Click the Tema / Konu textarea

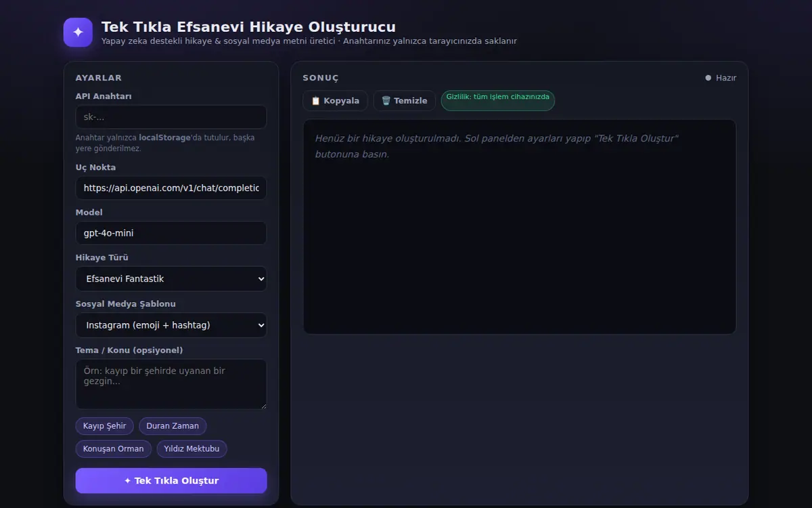click(x=171, y=384)
